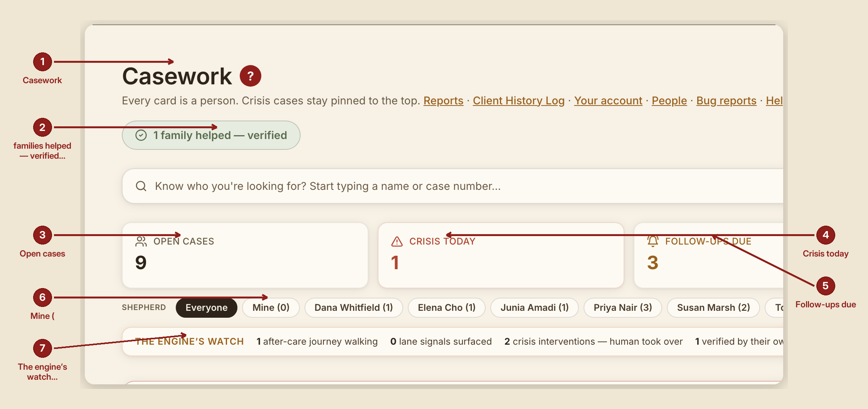868x409 pixels.
Task: Click the Casework page heading
Action: 177,76
